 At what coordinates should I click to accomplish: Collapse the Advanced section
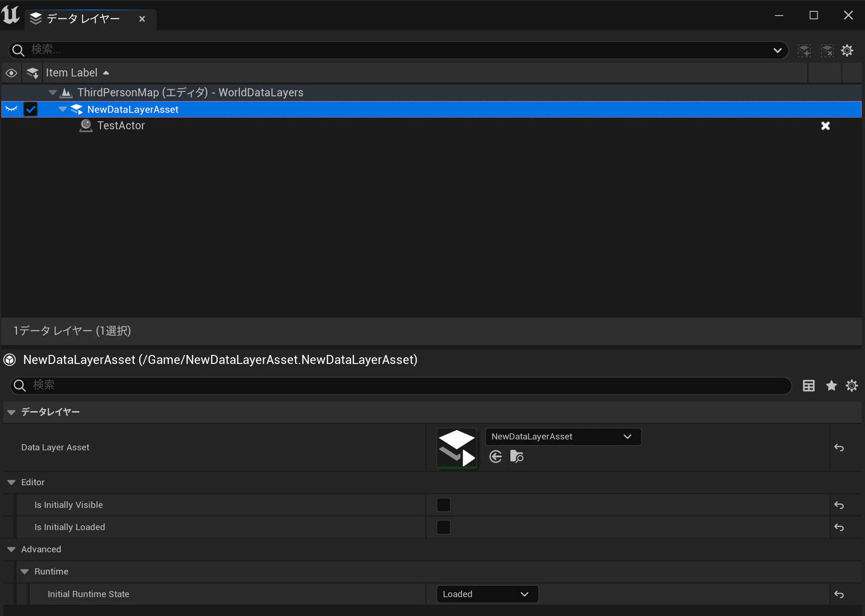pos(11,549)
